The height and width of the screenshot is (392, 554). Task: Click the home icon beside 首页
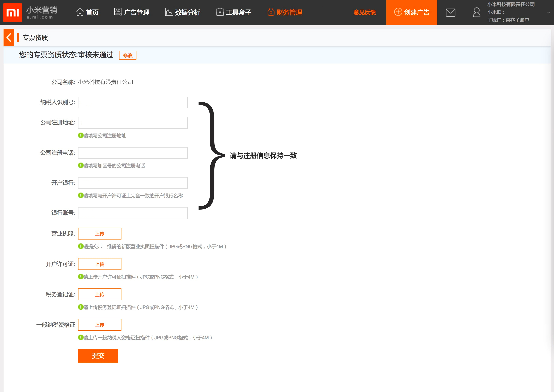click(80, 12)
